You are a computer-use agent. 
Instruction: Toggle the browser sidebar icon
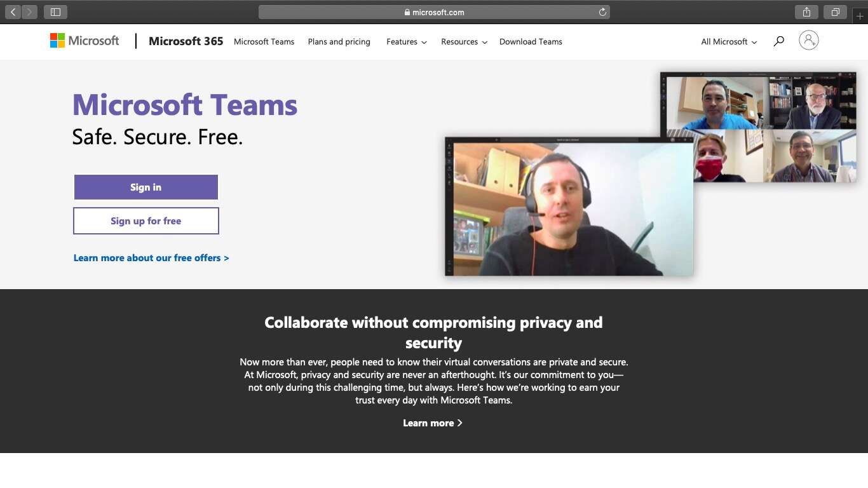point(55,11)
